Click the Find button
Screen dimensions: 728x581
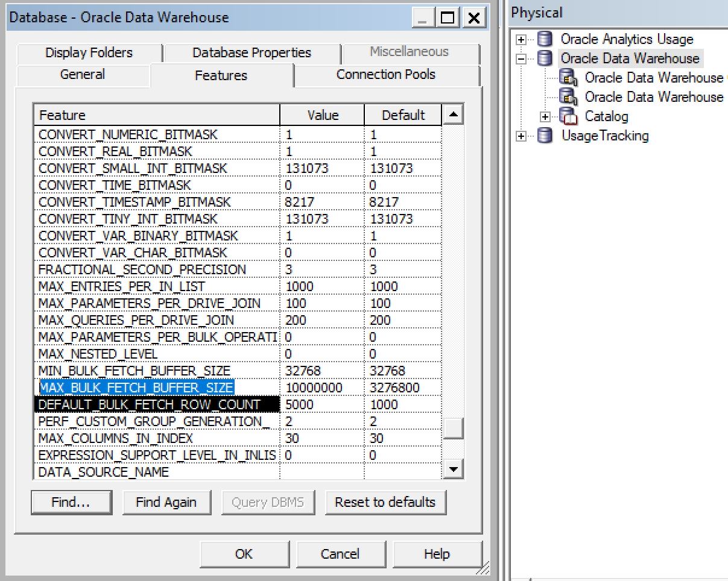71,501
